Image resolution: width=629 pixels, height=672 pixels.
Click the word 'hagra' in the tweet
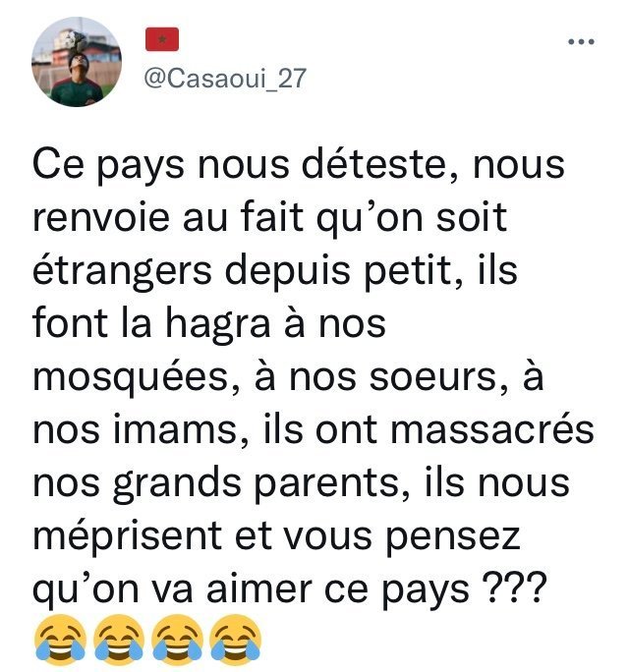click(x=218, y=323)
